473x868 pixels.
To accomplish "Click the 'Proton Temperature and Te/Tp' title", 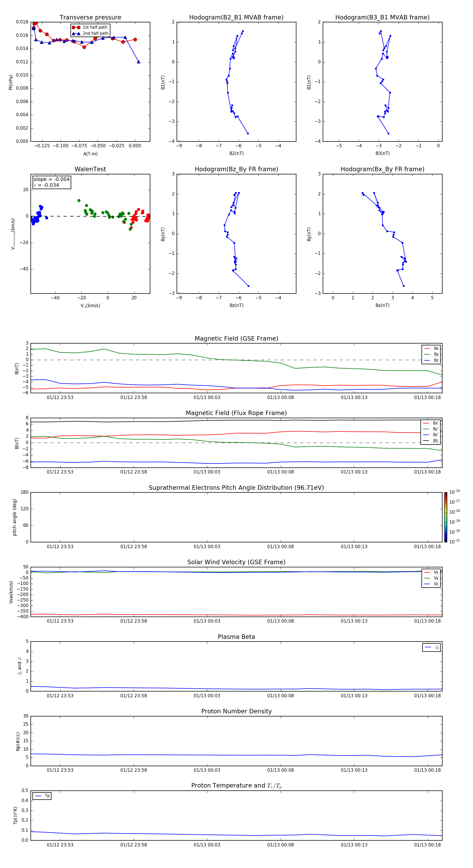I will coord(236,786).
